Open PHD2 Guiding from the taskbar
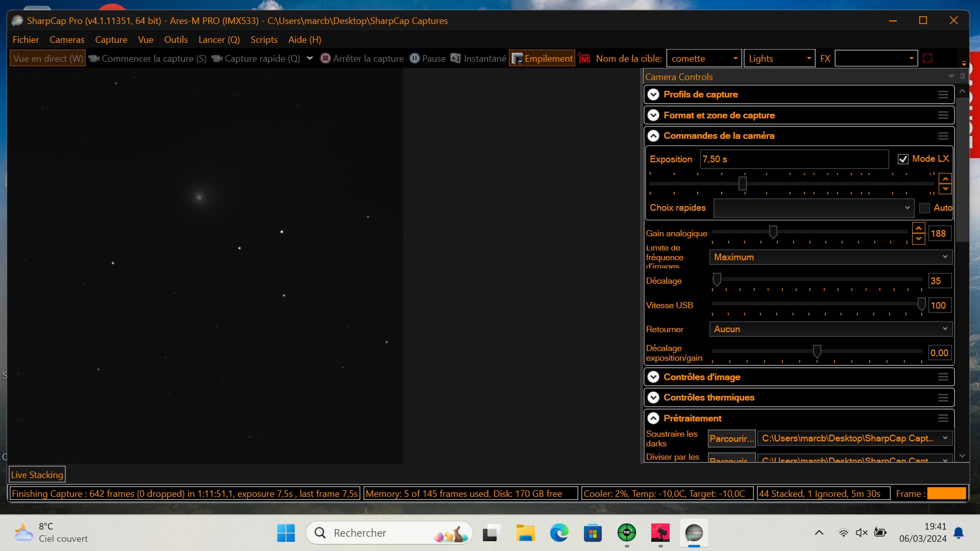Screen dimensions: 980x551 click(x=626, y=533)
